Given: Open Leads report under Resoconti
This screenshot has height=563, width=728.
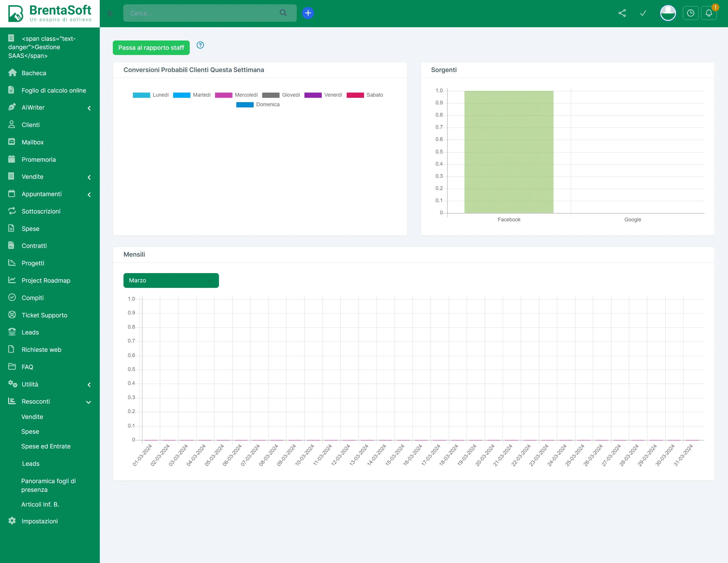Looking at the screenshot, I should tap(31, 463).
